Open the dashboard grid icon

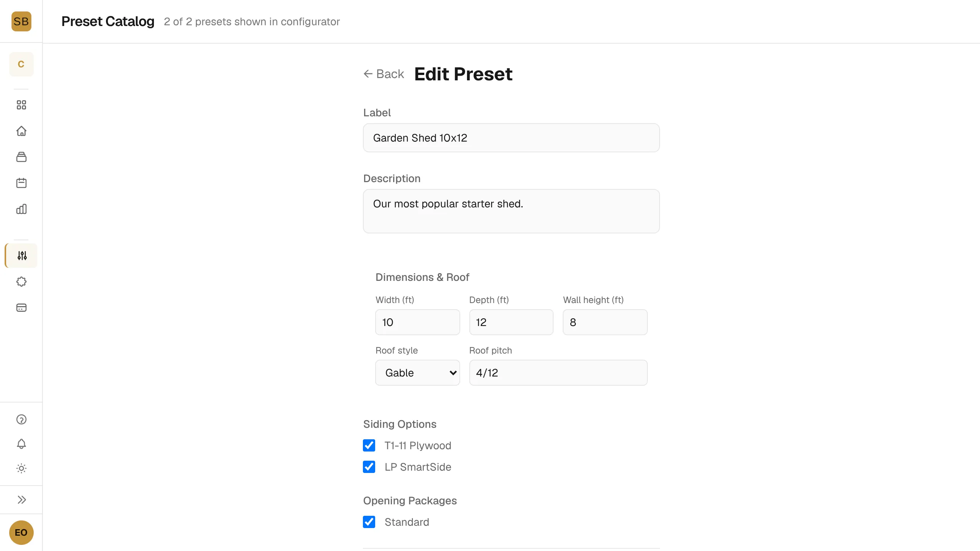point(21,105)
